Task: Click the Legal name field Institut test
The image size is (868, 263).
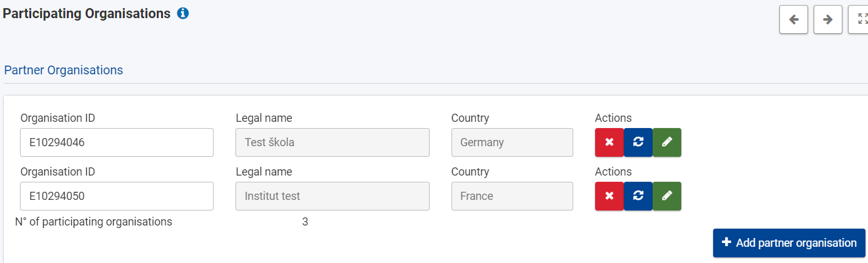Action: 332,196
